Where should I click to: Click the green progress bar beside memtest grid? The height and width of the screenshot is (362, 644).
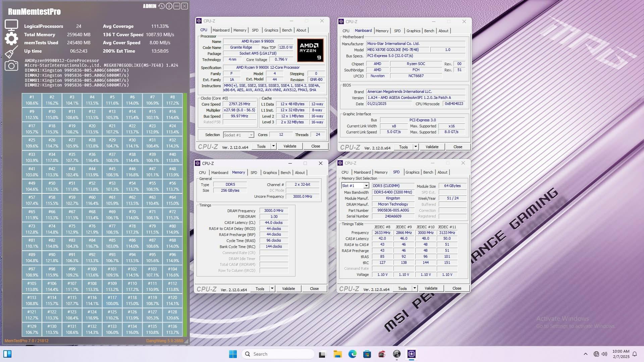point(185,215)
